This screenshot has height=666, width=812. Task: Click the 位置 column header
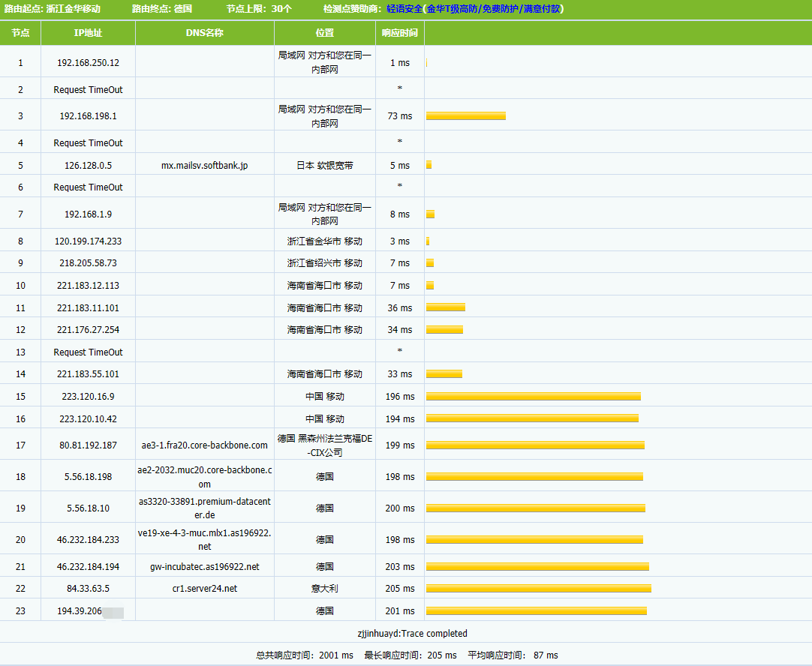[324, 33]
